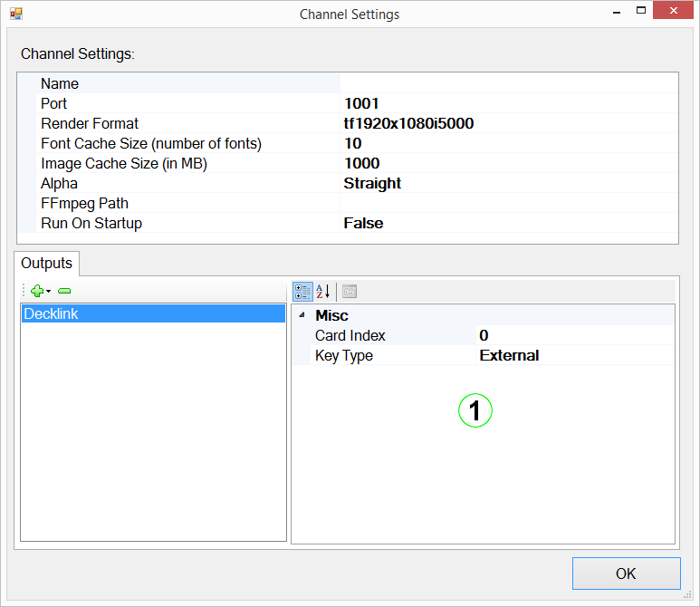Image resolution: width=700 pixels, height=607 pixels.
Task: Click the application icon in title bar
Action: click(x=16, y=14)
